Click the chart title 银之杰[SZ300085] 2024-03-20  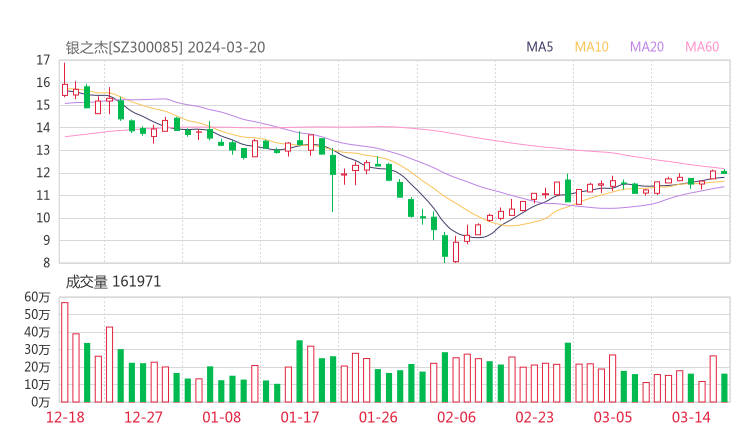click(x=165, y=47)
